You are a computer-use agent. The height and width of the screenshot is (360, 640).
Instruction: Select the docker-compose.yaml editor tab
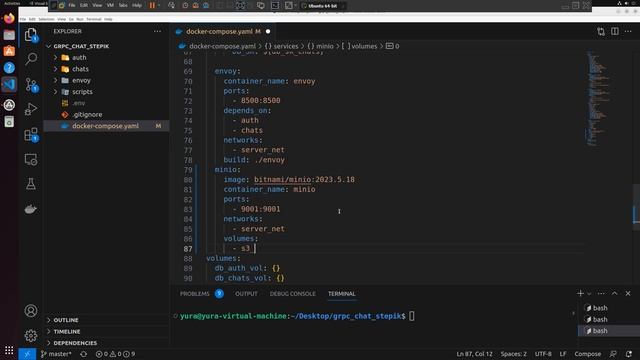[x=222, y=31]
